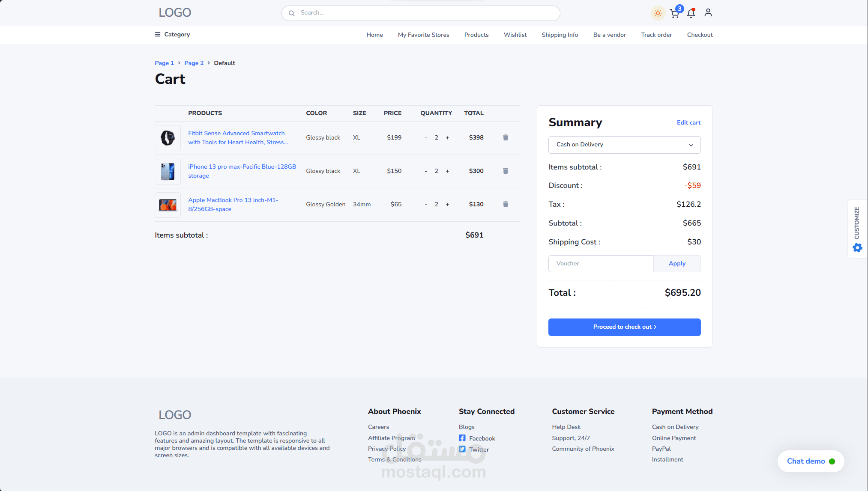Screen dimensions: 868x491
Task: Toggle the light/dark theme sun icon
Action: 658,13
